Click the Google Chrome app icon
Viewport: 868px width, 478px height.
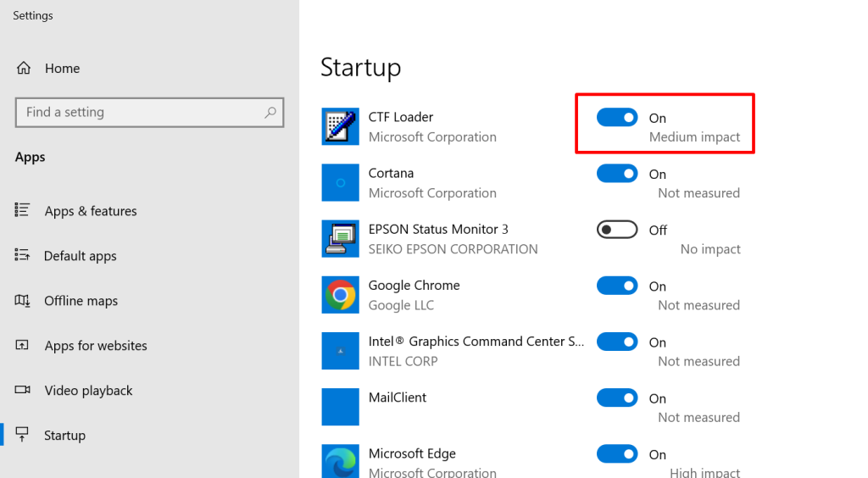coord(341,295)
